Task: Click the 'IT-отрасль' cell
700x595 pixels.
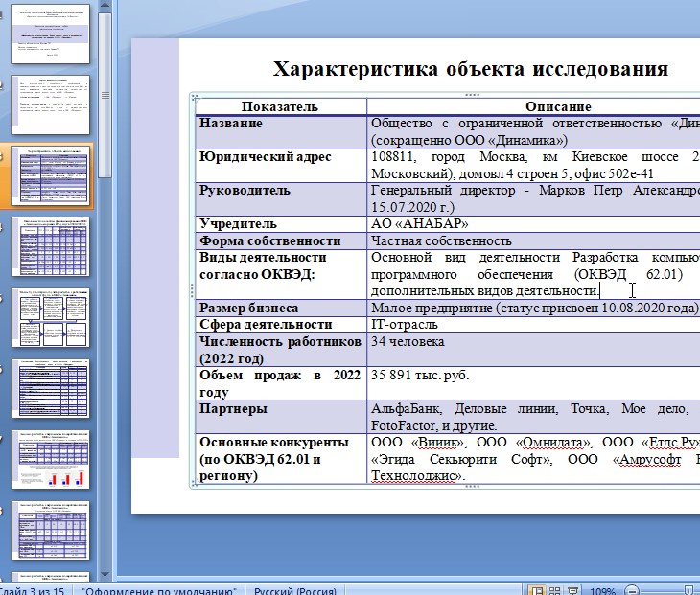Action: pos(533,325)
